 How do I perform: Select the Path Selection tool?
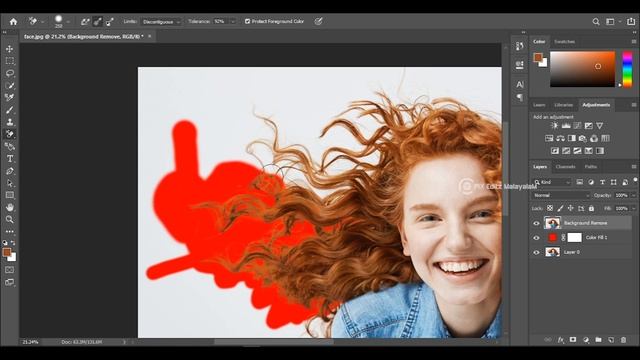click(x=10, y=183)
